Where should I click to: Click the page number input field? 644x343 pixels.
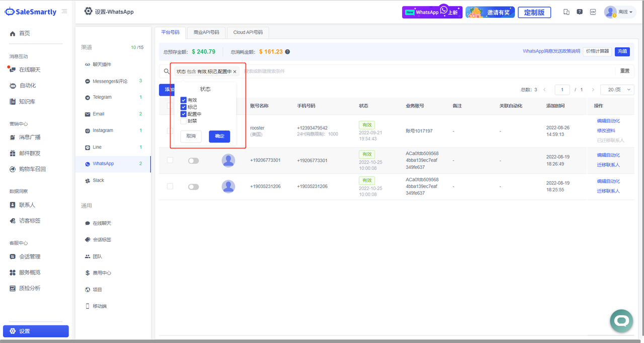[562, 90]
